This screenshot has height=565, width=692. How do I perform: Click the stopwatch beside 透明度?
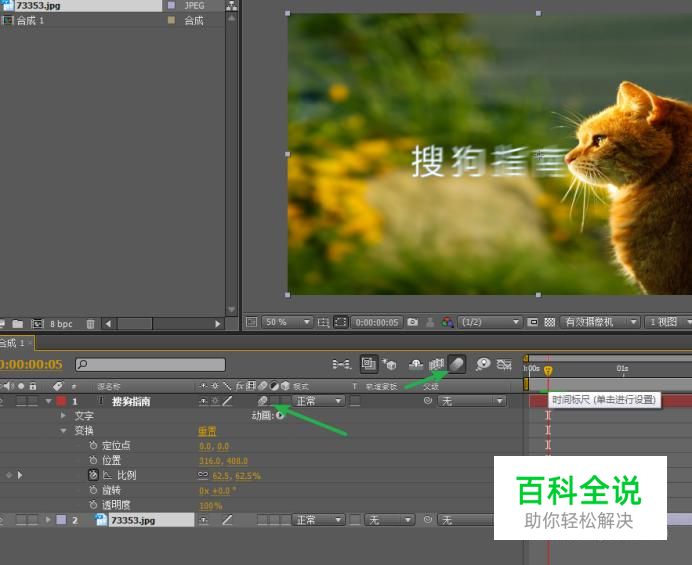pos(93,505)
